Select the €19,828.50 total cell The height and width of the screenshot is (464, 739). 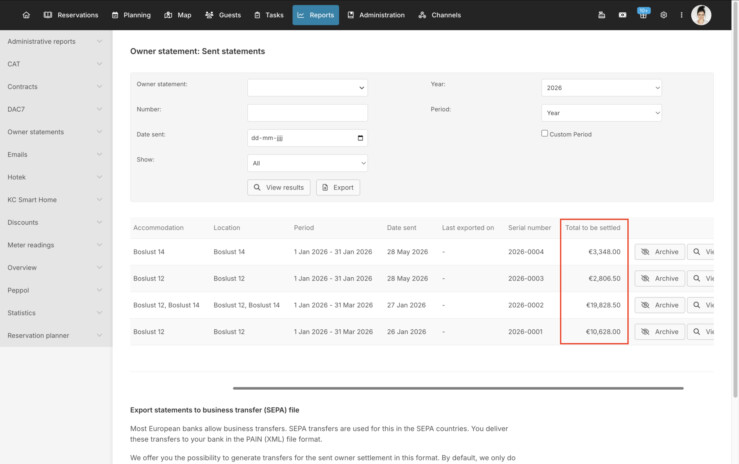(x=603, y=305)
